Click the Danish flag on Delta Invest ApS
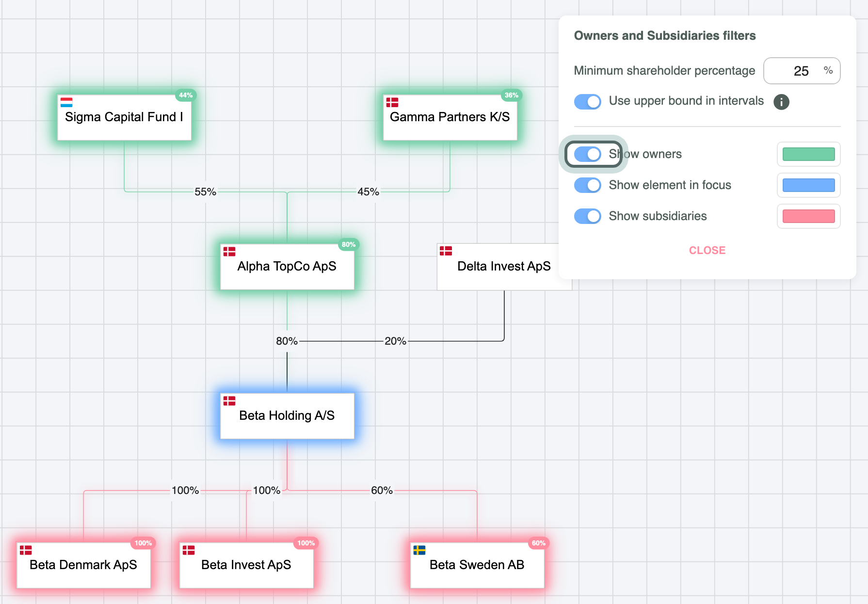The height and width of the screenshot is (604, 868). (446, 251)
